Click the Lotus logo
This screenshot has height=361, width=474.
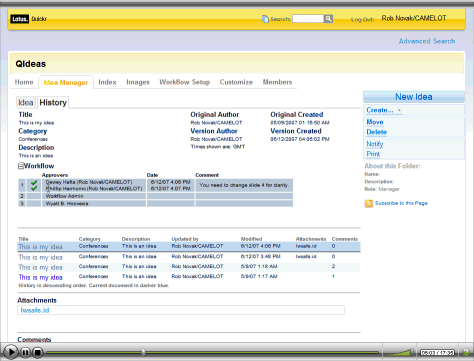[x=19, y=19]
